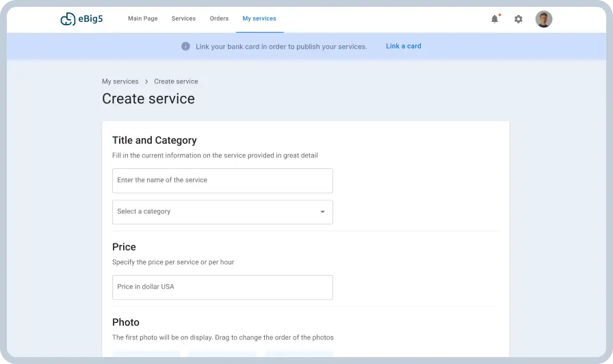Open the Services tab
This screenshot has height=364, width=613.
(x=183, y=18)
